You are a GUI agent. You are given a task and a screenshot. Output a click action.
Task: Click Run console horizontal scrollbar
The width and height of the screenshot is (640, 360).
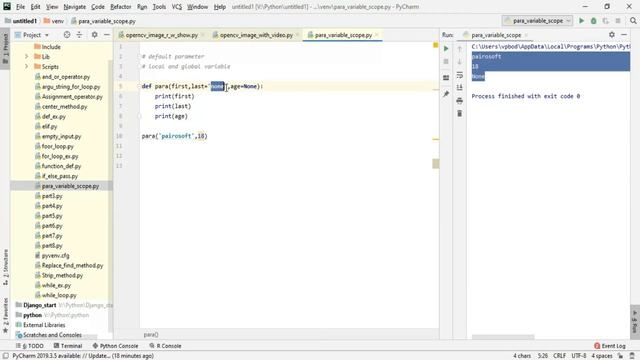[x=503, y=337]
